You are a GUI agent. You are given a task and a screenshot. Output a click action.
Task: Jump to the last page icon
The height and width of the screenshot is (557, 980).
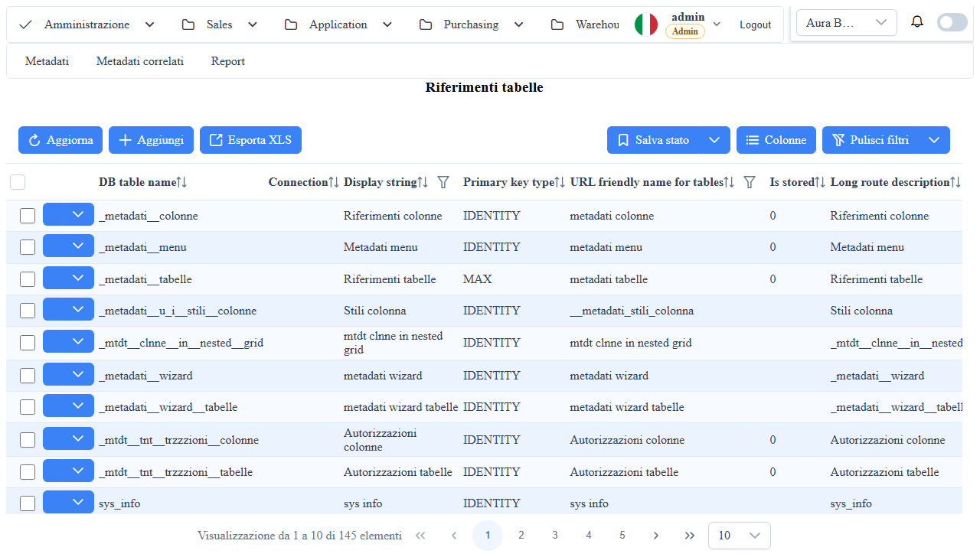690,536
